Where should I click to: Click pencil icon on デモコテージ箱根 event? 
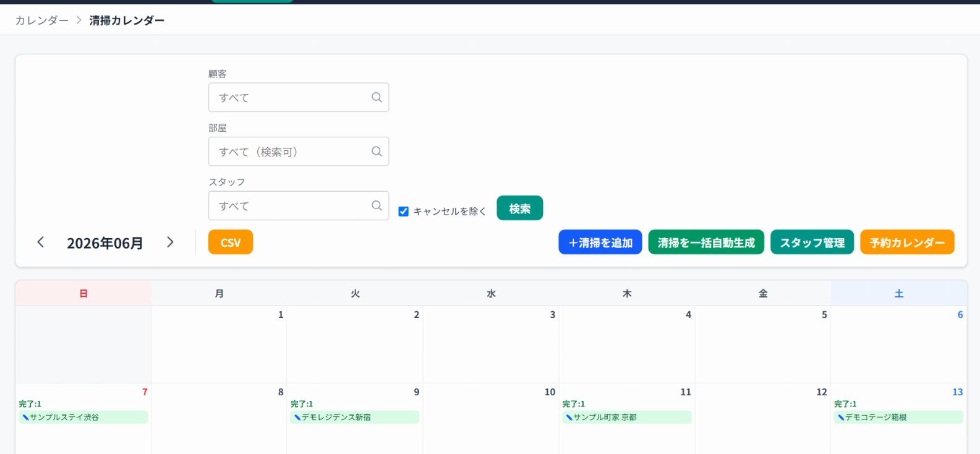(841, 418)
